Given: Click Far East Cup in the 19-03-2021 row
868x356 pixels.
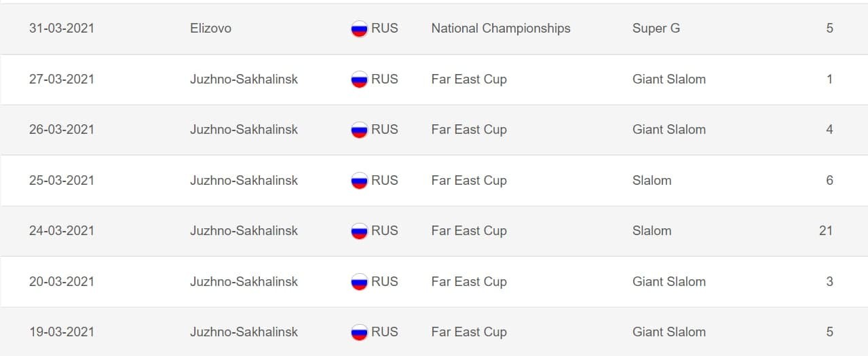Looking at the screenshot, I should [x=469, y=332].
